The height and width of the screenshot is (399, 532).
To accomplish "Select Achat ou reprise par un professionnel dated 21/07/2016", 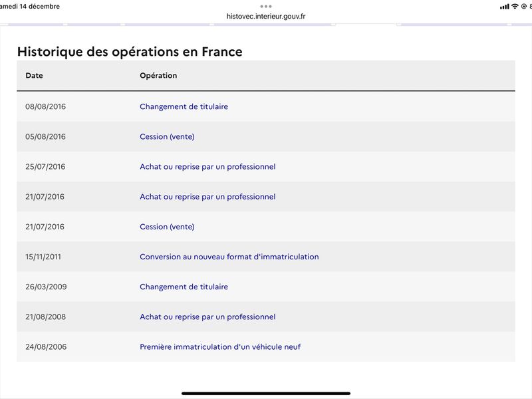I will point(207,196).
